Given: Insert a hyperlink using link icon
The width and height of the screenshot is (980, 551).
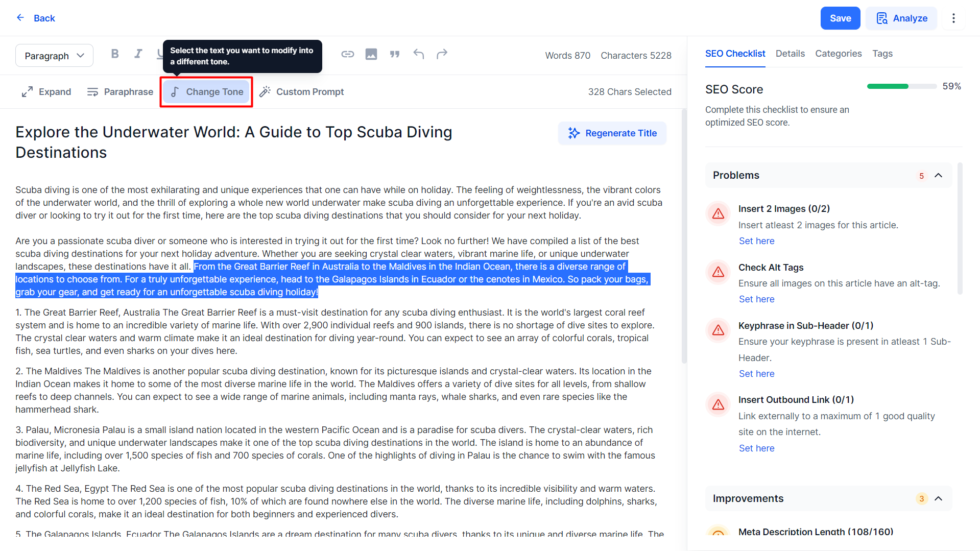Looking at the screenshot, I should (x=348, y=54).
